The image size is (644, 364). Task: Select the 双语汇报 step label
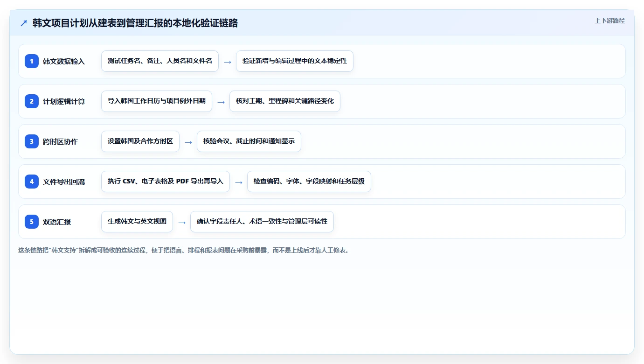pyautogui.click(x=57, y=222)
